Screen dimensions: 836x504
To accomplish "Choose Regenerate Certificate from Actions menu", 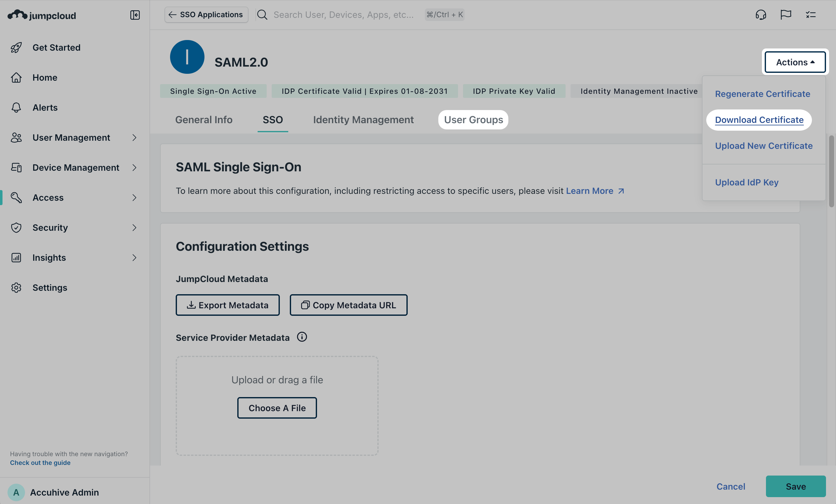I will point(763,94).
